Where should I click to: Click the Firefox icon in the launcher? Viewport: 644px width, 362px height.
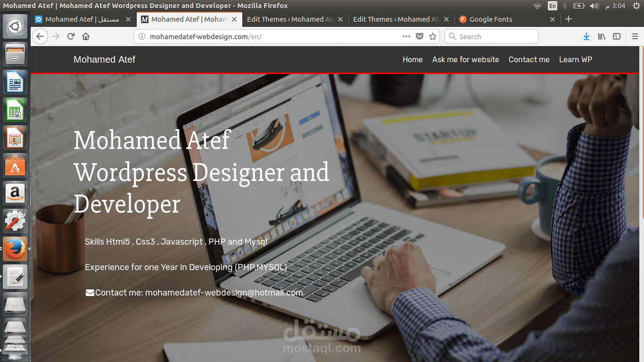point(15,249)
